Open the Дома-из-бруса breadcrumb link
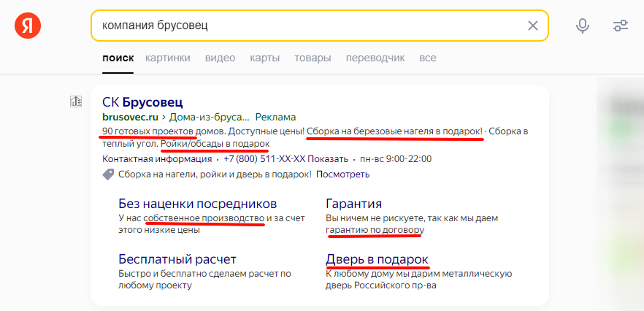 click(x=209, y=117)
